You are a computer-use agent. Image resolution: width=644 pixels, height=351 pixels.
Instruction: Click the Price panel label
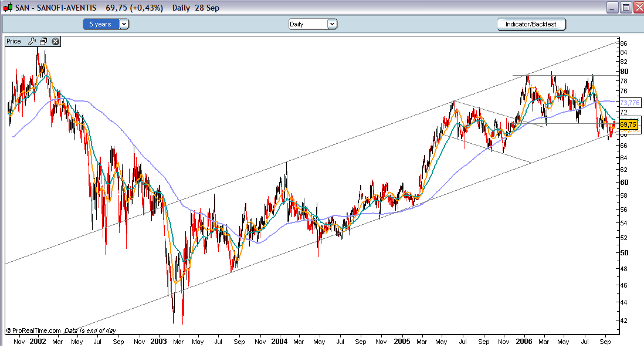[x=13, y=41]
